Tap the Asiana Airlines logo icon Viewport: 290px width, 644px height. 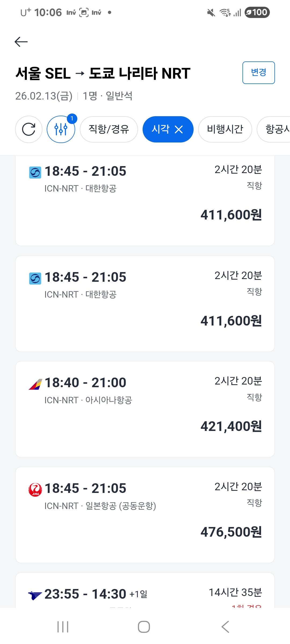point(35,384)
